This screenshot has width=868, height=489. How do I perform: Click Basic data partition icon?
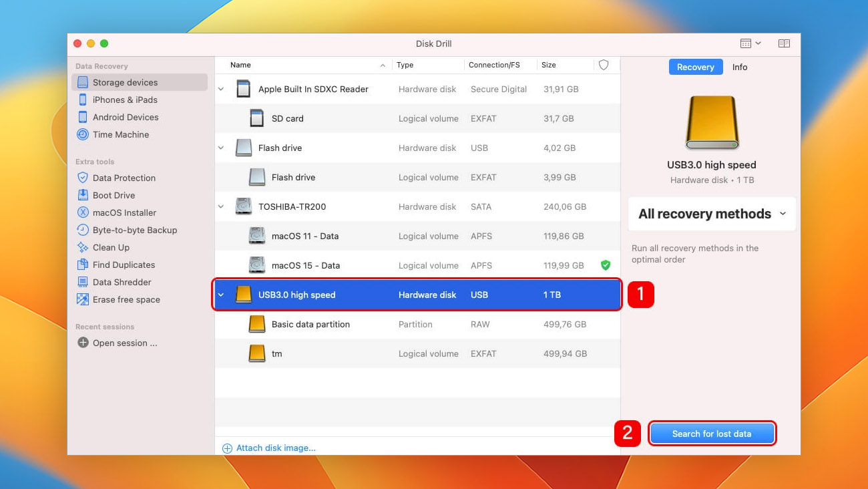pyautogui.click(x=256, y=324)
